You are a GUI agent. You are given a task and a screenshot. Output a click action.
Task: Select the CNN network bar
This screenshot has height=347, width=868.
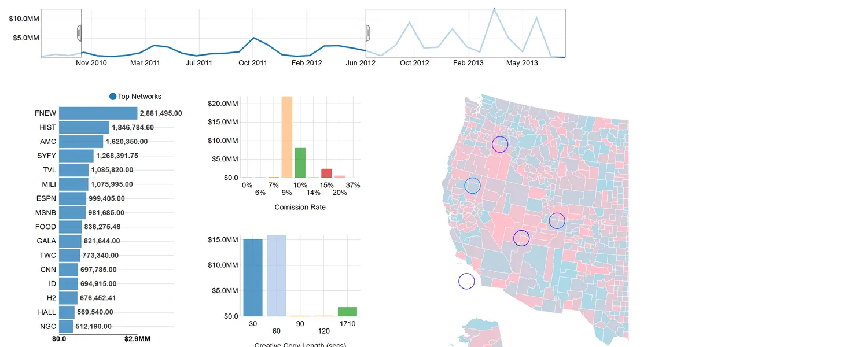[68, 270]
